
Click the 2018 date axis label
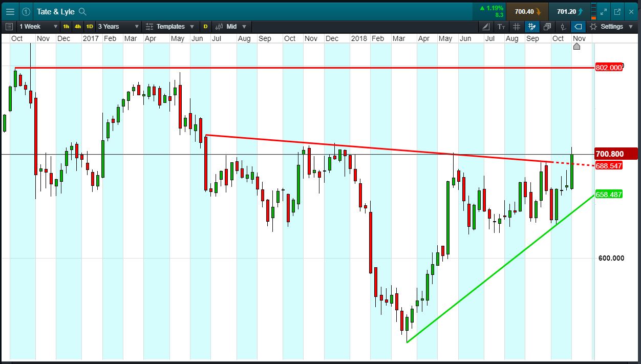(x=359, y=38)
